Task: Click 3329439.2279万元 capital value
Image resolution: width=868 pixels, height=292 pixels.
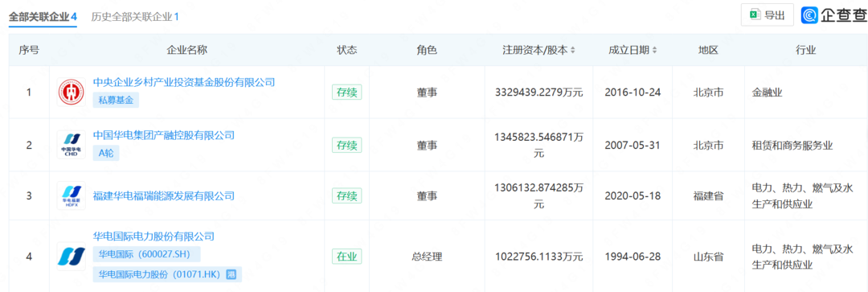Action: coord(538,93)
